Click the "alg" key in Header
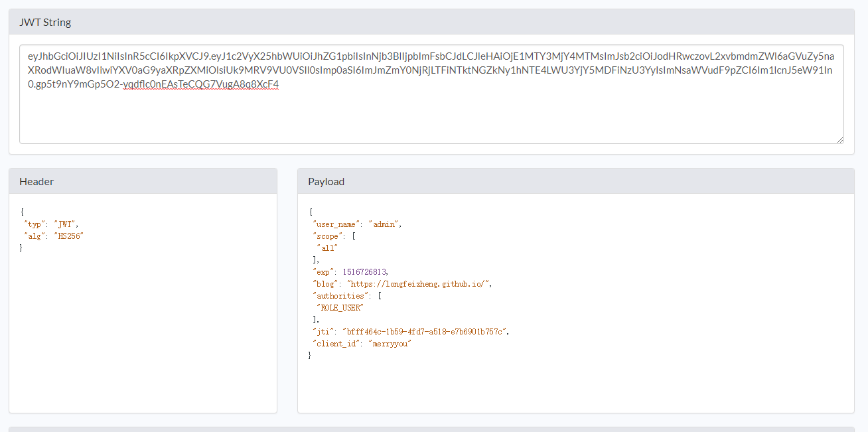The height and width of the screenshot is (432, 868). [34, 236]
